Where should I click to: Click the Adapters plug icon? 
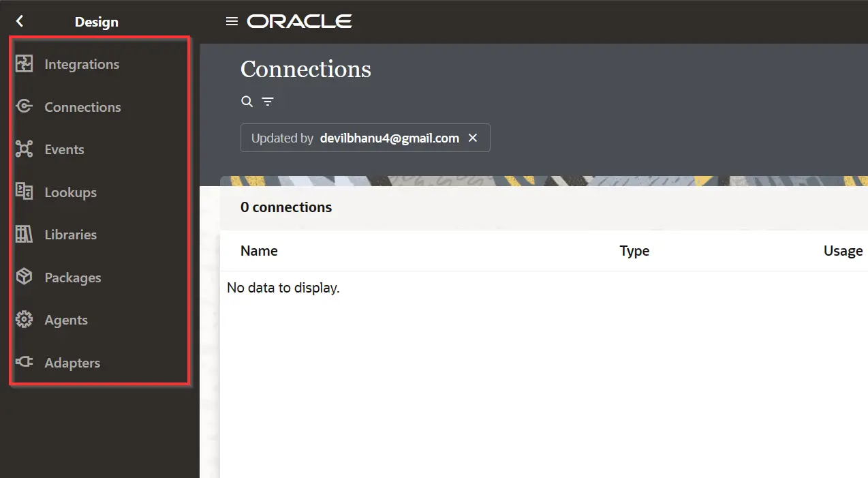[x=25, y=362]
